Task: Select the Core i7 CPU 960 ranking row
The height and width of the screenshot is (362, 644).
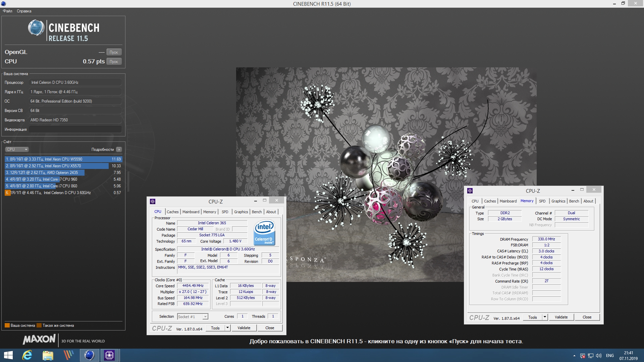Action: coord(63,179)
